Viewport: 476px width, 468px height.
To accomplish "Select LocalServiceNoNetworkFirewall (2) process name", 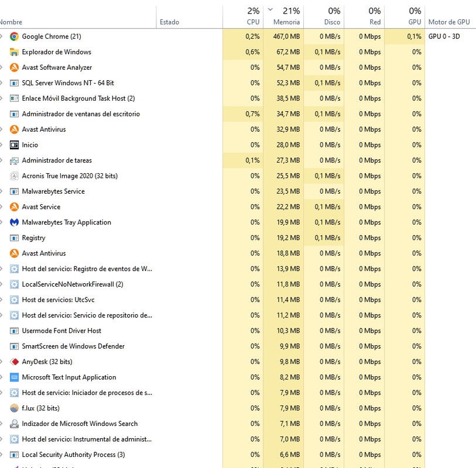I will coord(73,284).
